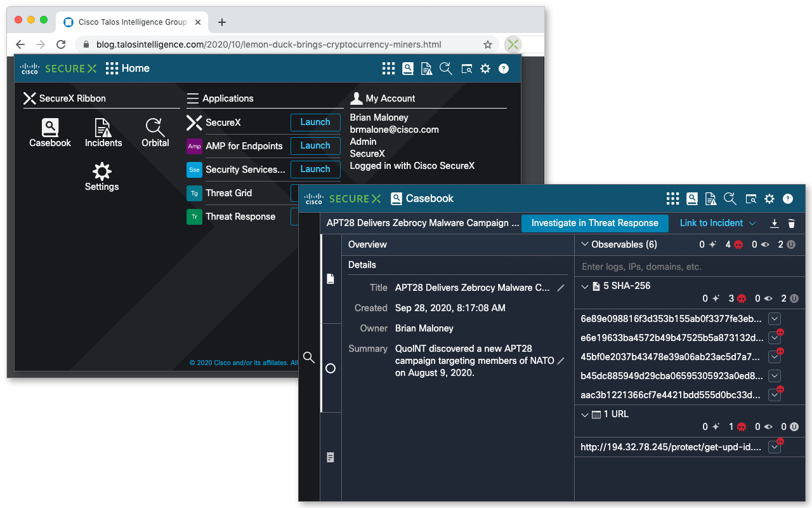Expand the first SHA-256 observable's action menu
The image size is (812, 508).
pos(774,318)
